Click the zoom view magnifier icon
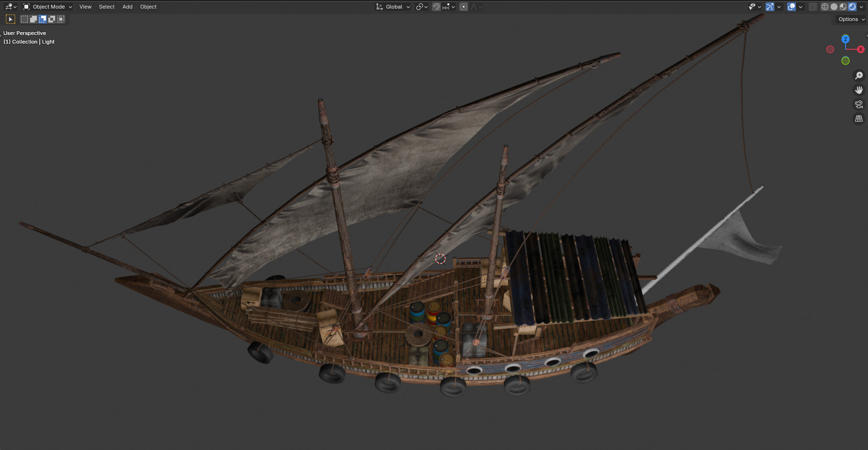Viewport: 868px width, 450px height. (x=859, y=76)
